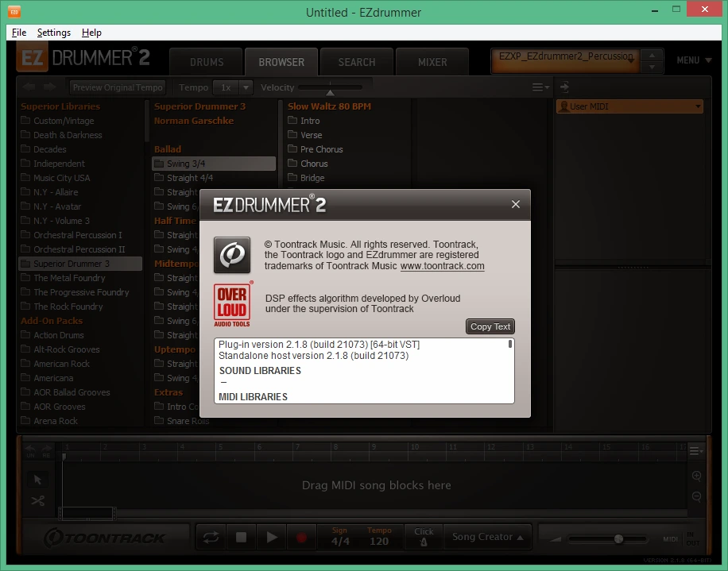Toggle the loop playback button
This screenshot has height=571, width=728.
(x=211, y=537)
